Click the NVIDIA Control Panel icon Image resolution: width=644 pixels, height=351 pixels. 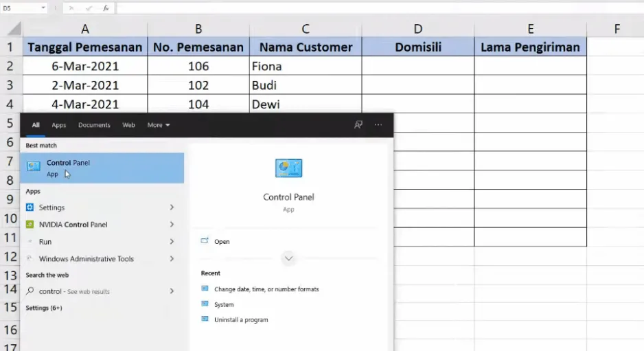[x=30, y=225]
